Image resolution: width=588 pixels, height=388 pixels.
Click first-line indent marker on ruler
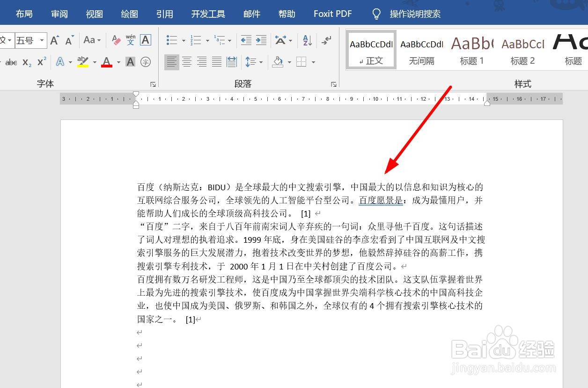[136, 94]
